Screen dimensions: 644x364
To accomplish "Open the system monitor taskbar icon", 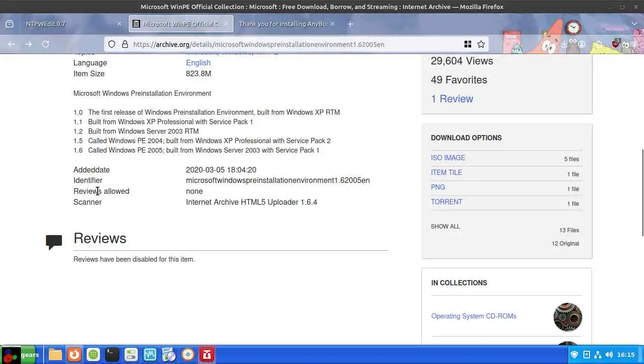I will tap(150, 355).
